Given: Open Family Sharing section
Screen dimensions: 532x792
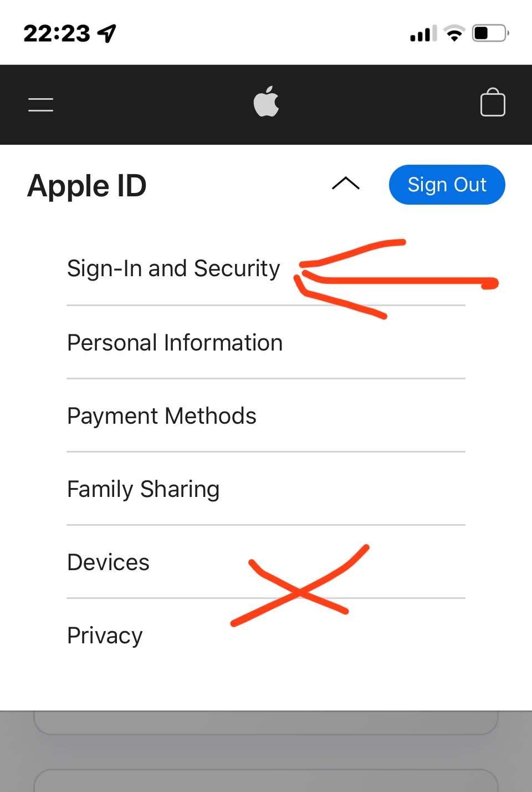Looking at the screenshot, I should (143, 489).
